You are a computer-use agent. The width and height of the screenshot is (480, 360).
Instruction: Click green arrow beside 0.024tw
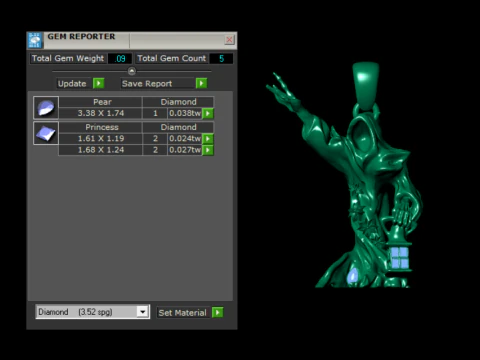(208, 139)
